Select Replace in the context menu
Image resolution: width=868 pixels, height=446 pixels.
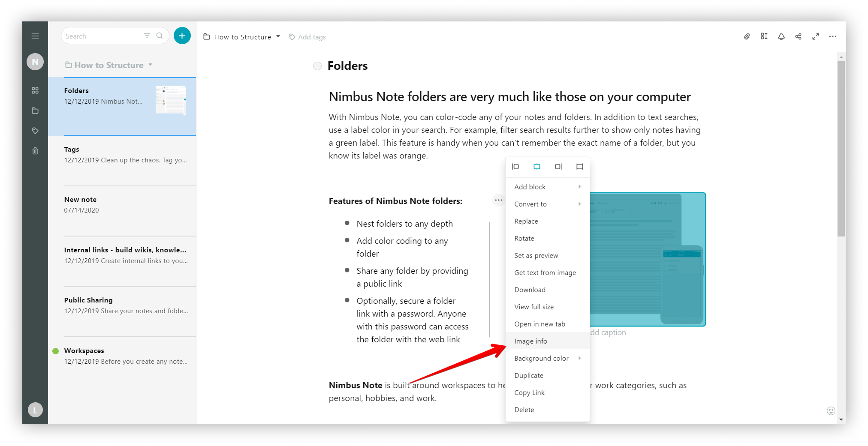click(548, 221)
